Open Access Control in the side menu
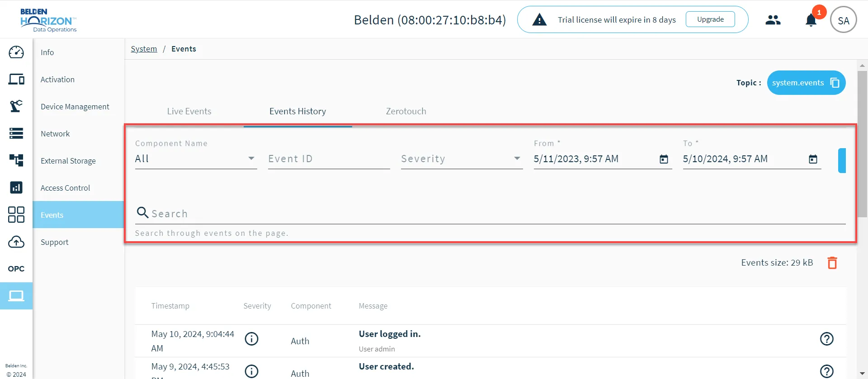This screenshot has width=868, height=379. [78, 188]
